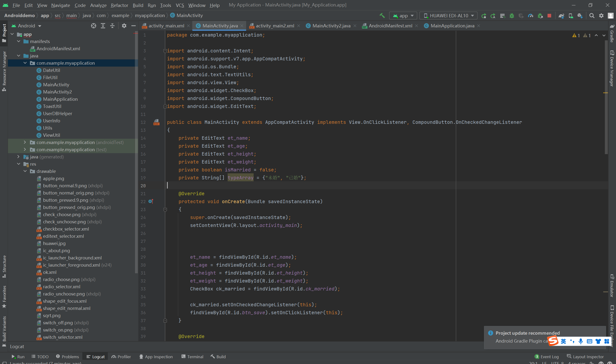Image resolution: width=616 pixels, height=364 pixels.
Task: Open the HUAWEI EDI-AL10 device dropdown
Action: [449, 16]
